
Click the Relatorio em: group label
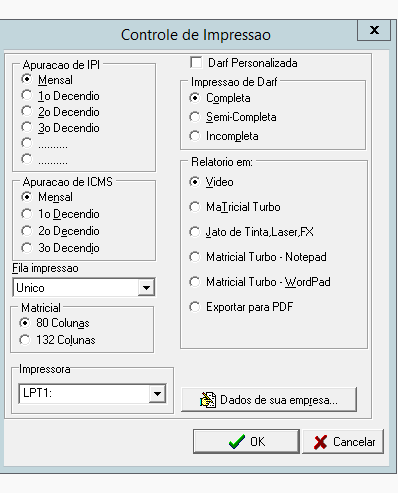222,162
